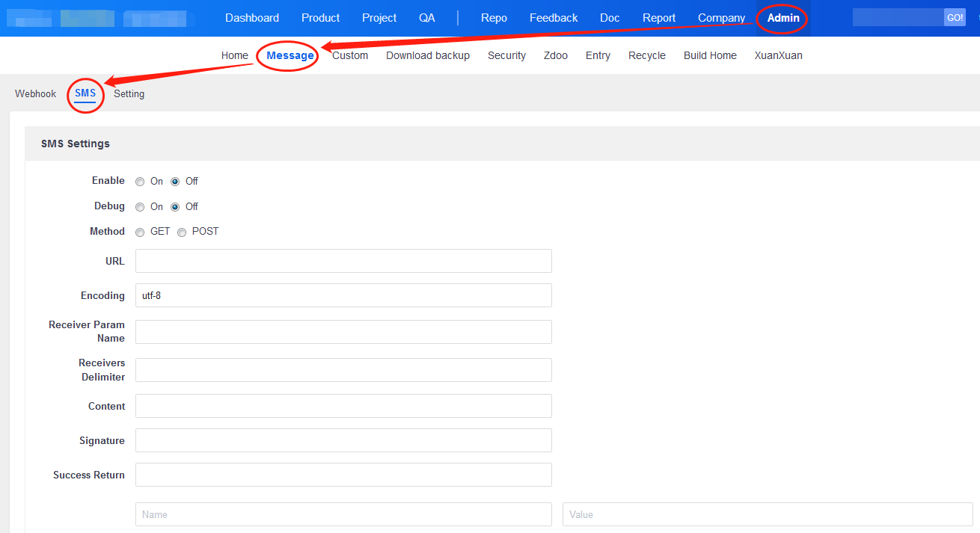Viewport: 980px width, 533px height.
Task: Switch to the Webhook tab
Action: tap(36, 94)
